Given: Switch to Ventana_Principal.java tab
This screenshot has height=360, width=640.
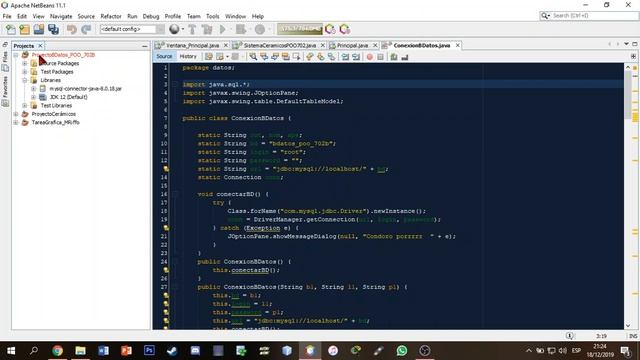Looking at the screenshot, I should tap(192, 45).
